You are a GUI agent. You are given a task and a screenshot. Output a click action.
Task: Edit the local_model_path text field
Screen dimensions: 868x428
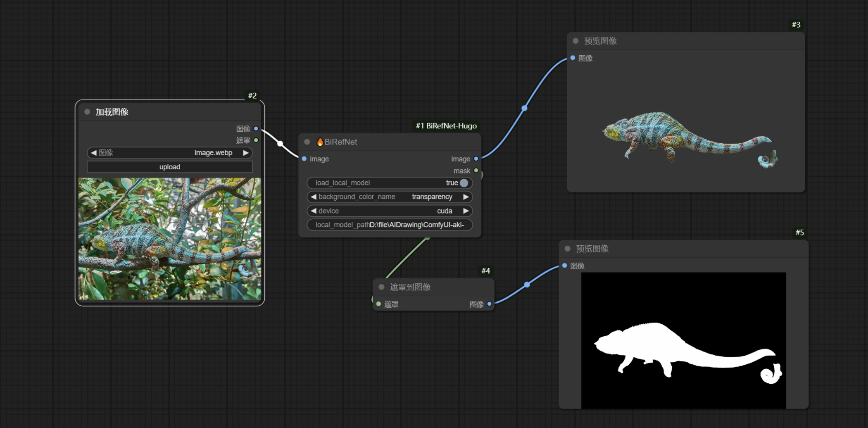coord(389,225)
